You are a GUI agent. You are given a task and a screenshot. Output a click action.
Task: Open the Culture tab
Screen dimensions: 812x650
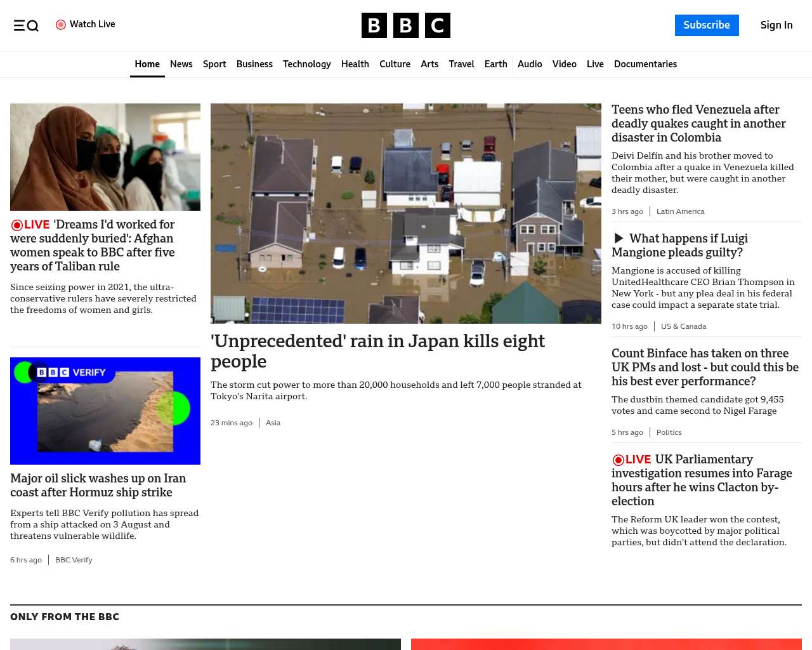point(395,64)
